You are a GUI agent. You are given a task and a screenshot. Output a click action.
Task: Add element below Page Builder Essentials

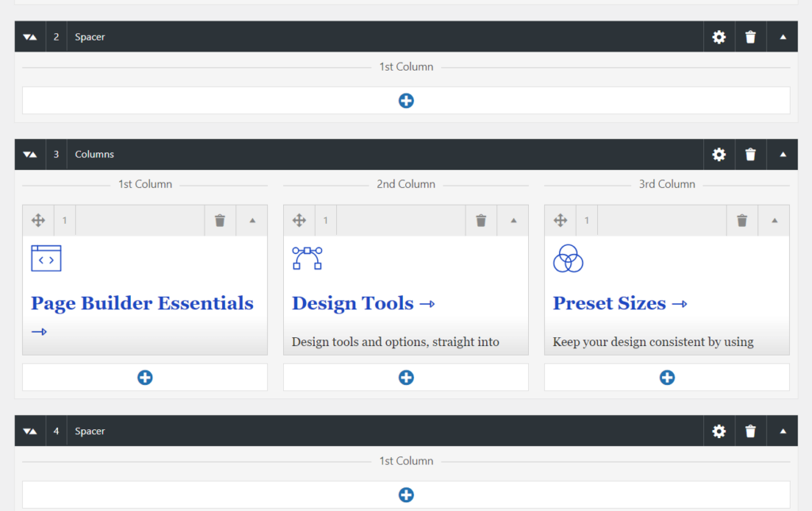pyautogui.click(x=145, y=377)
